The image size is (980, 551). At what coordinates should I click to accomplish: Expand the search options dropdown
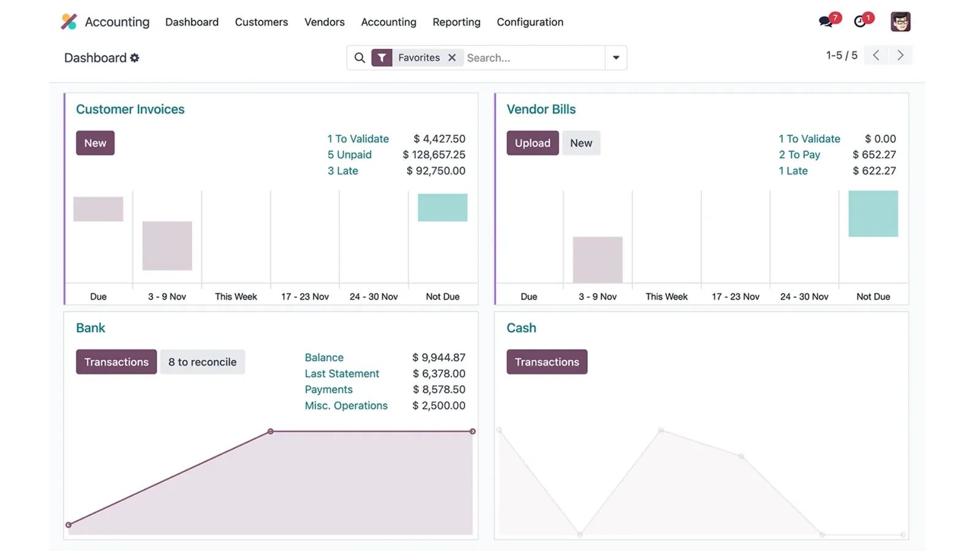pyautogui.click(x=616, y=58)
